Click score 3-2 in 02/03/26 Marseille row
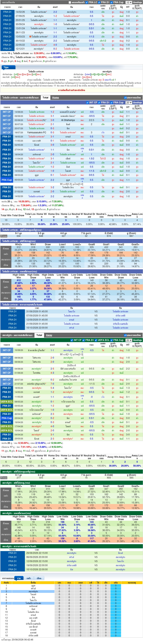Image resolution: width=143 pixels, height=644 pixels. click(52, 187)
